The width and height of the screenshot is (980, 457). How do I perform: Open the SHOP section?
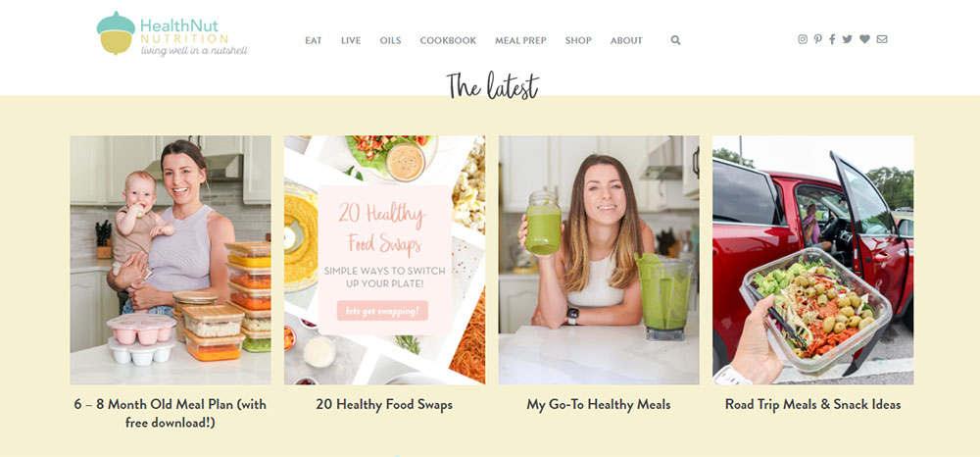point(578,40)
